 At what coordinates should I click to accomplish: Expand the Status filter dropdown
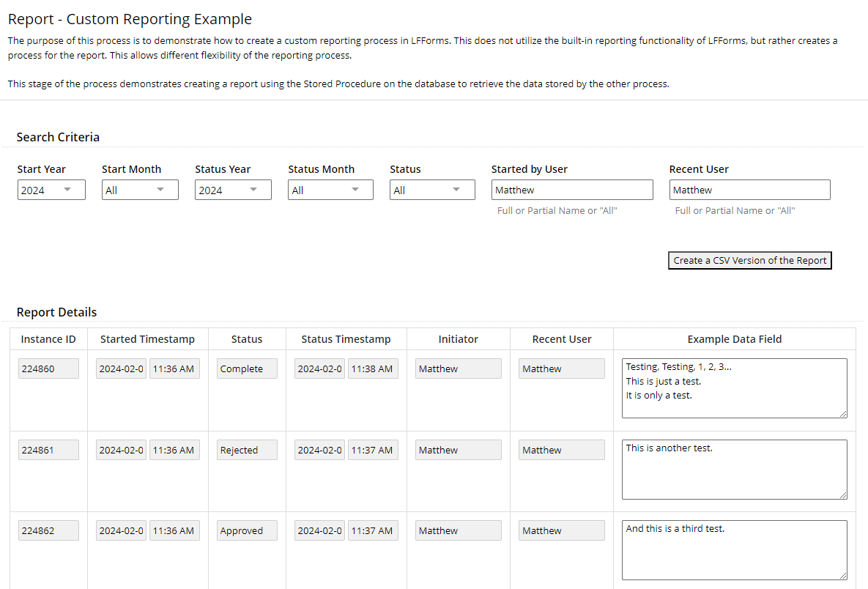431,189
